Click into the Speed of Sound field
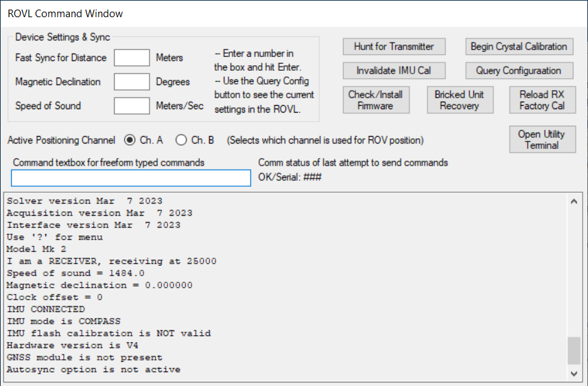 pyautogui.click(x=132, y=106)
